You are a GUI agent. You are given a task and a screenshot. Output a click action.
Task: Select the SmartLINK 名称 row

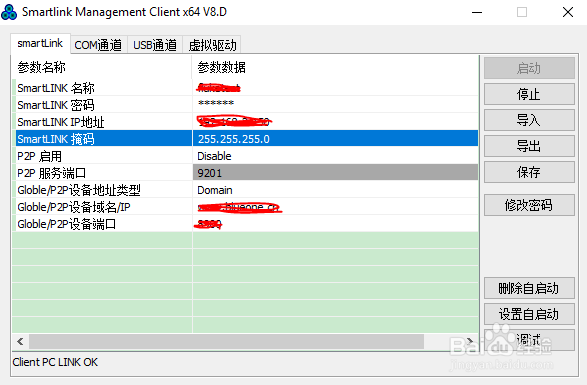pos(245,88)
